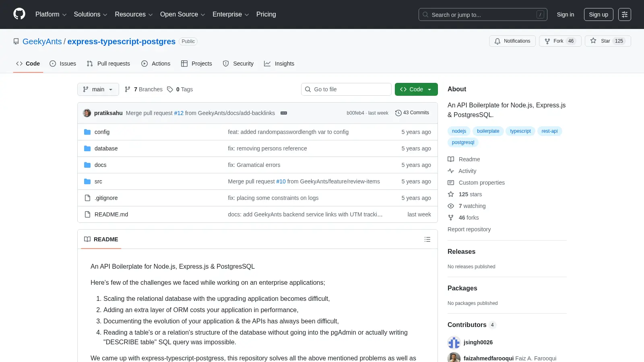
Task: Expand the Platform menu
Action: (51, 14)
